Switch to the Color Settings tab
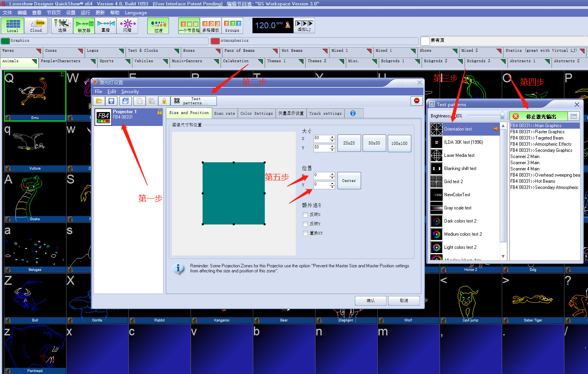This screenshot has height=374, width=588. tap(256, 113)
